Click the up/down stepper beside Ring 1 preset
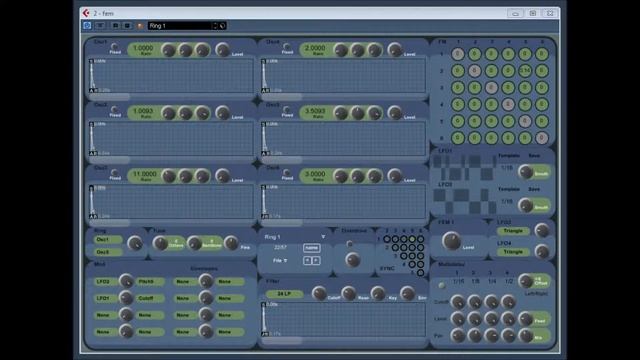This screenshot has height=360, width=640. pos(215,26)
